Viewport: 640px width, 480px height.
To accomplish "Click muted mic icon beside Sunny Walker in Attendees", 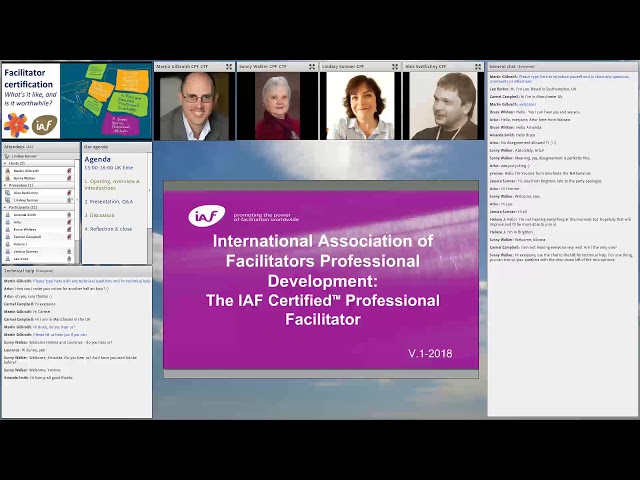I will pos(69,178).
